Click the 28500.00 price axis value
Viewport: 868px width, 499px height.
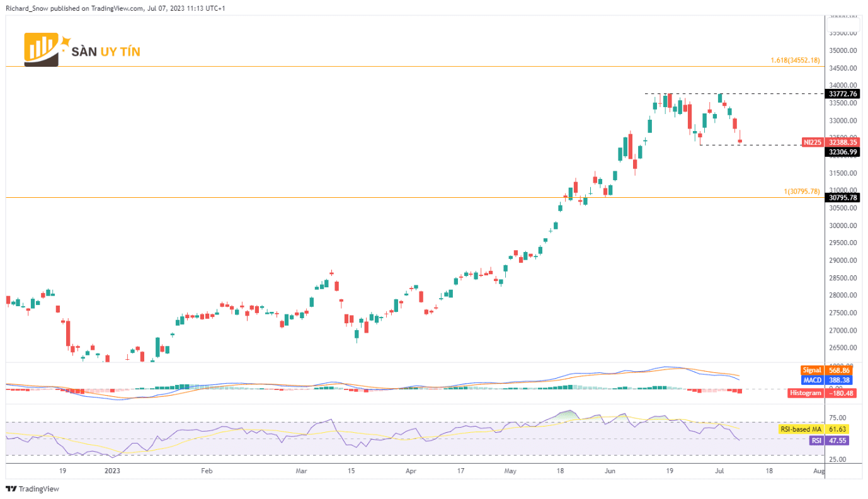tap(843, 278)
